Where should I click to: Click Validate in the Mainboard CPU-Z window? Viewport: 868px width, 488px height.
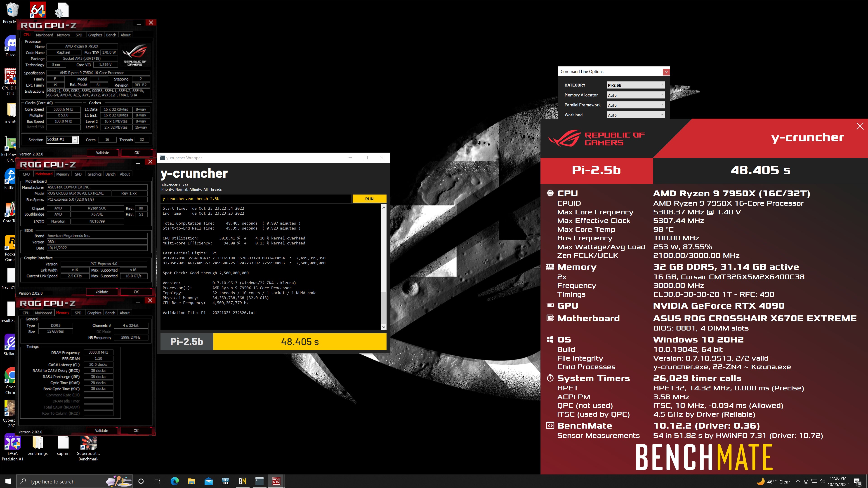pyautogui.click(x=102, y=292)
